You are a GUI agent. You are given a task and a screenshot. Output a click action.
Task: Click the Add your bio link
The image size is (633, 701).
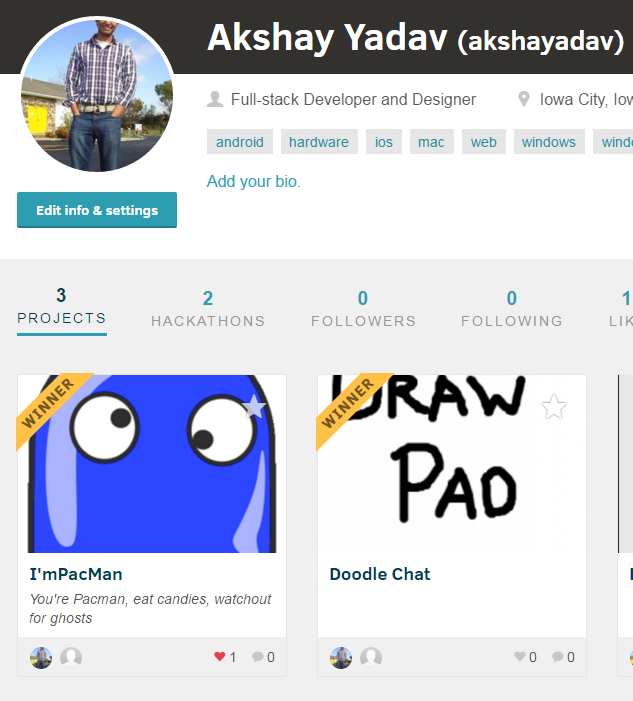tap(253, 181)
